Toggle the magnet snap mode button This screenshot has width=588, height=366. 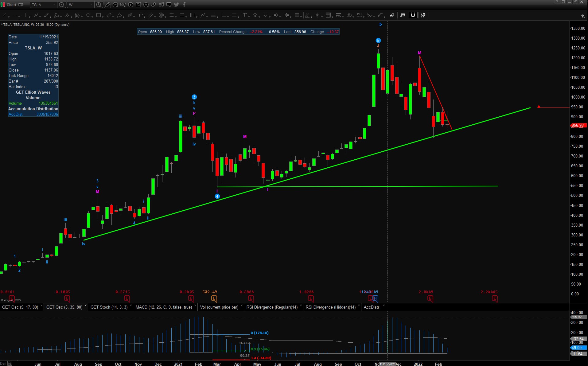click(x=413, y=15)
